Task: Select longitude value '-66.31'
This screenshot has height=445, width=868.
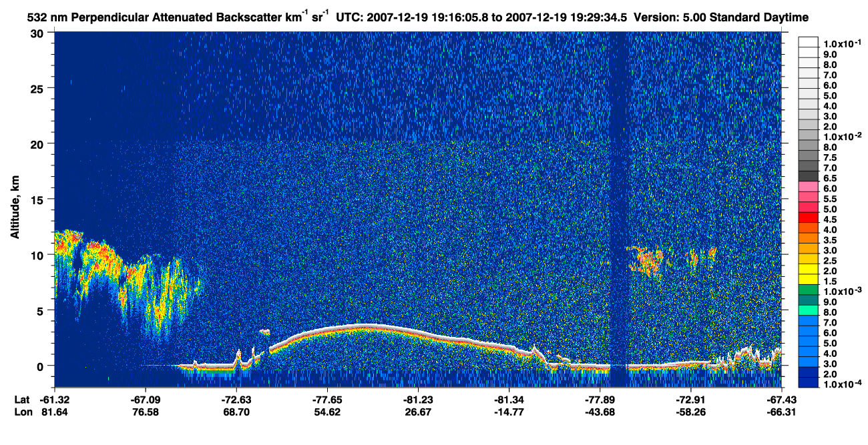Action: click(781, 412)
